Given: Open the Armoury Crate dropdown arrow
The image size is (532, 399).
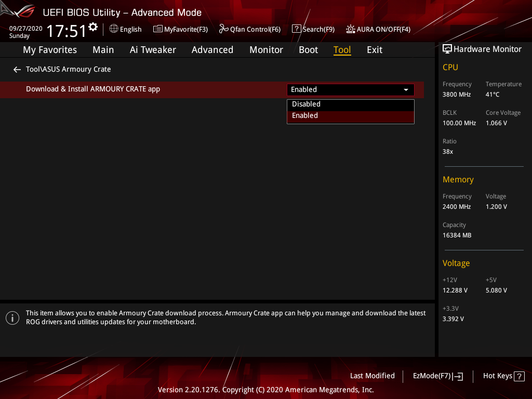Looking at the screenshot, I should pos(406,89).
